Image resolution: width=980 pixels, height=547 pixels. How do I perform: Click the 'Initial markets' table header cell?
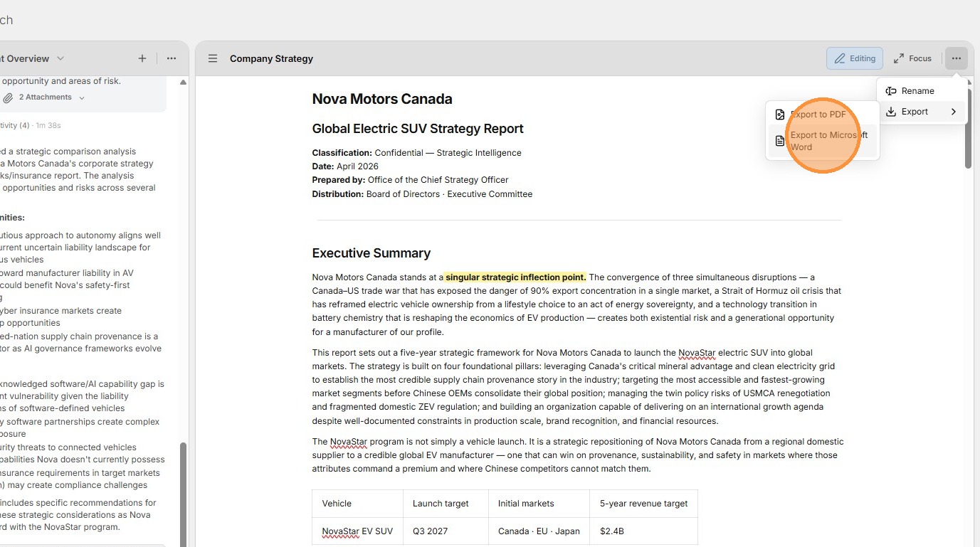(539, 504)
